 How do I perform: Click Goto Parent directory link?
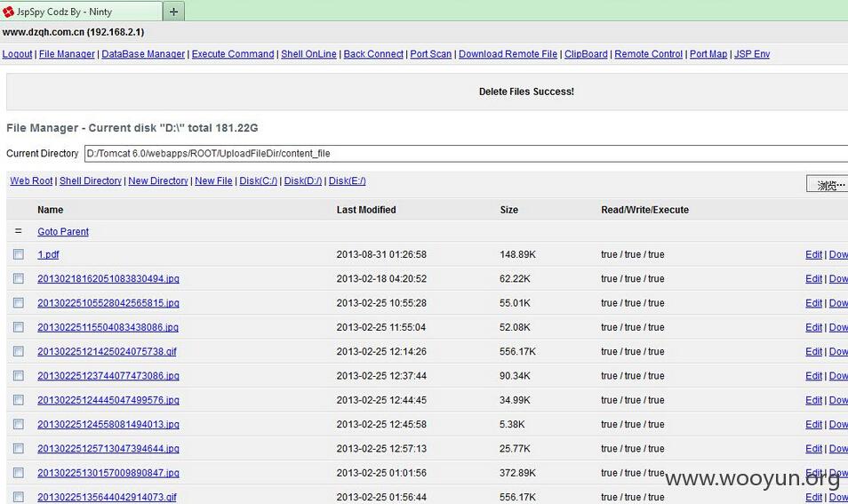63,231
